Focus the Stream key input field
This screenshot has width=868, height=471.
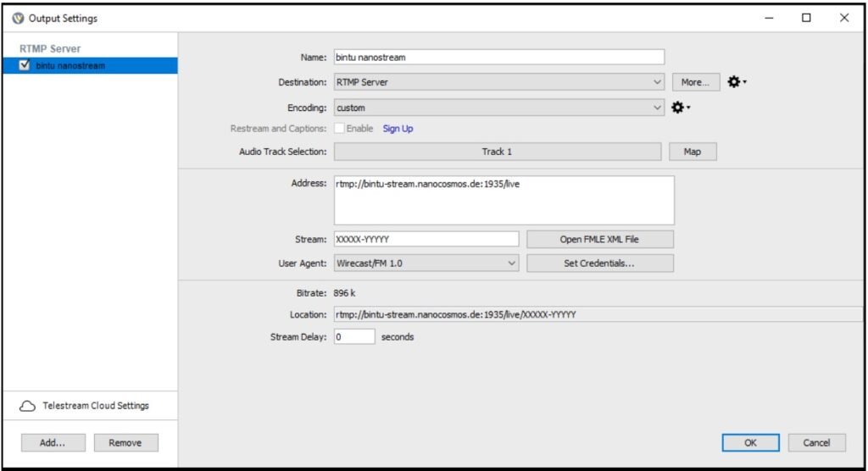426,239
